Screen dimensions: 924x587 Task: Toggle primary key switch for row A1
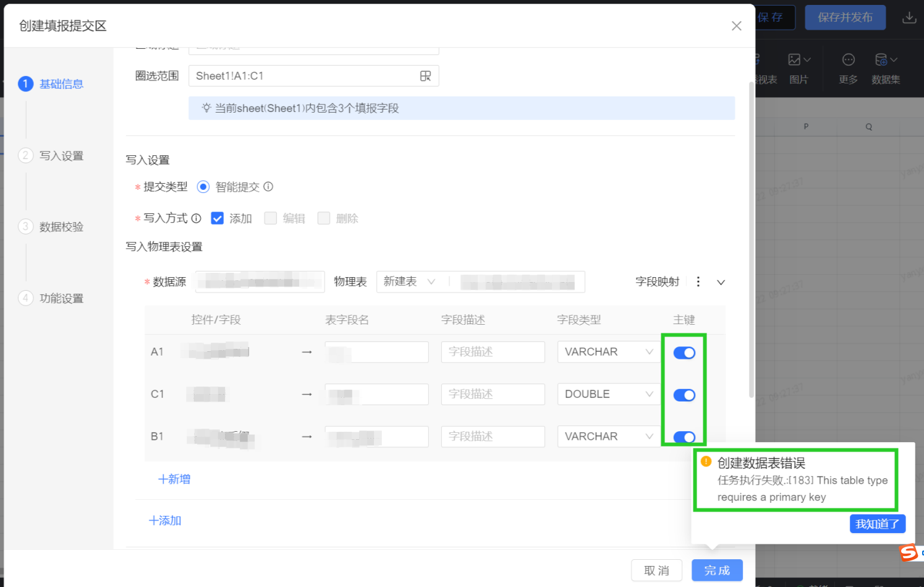tap(684, 353)
